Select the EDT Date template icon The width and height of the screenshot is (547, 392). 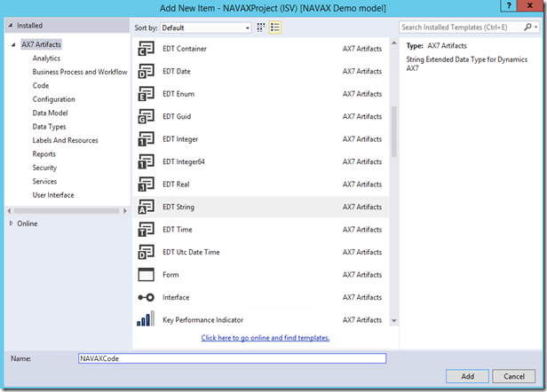pyautogui.click(x=146, y=71)
